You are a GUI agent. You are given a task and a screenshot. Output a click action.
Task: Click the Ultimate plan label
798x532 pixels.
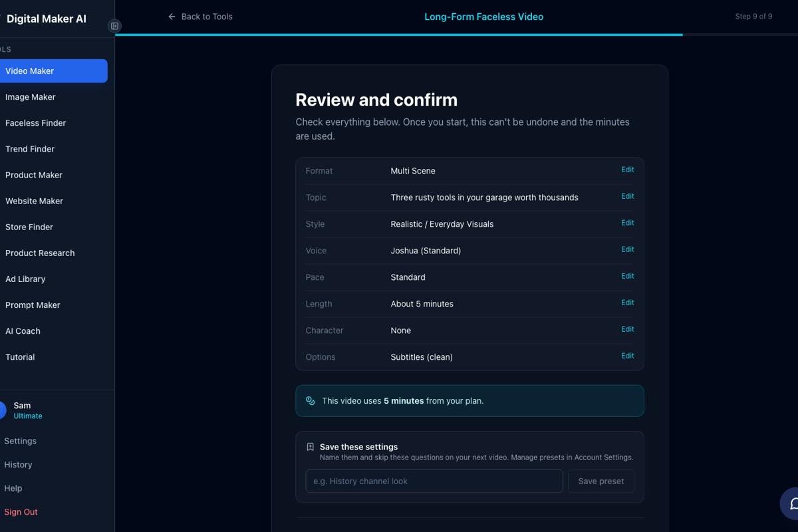coord(28,416)
